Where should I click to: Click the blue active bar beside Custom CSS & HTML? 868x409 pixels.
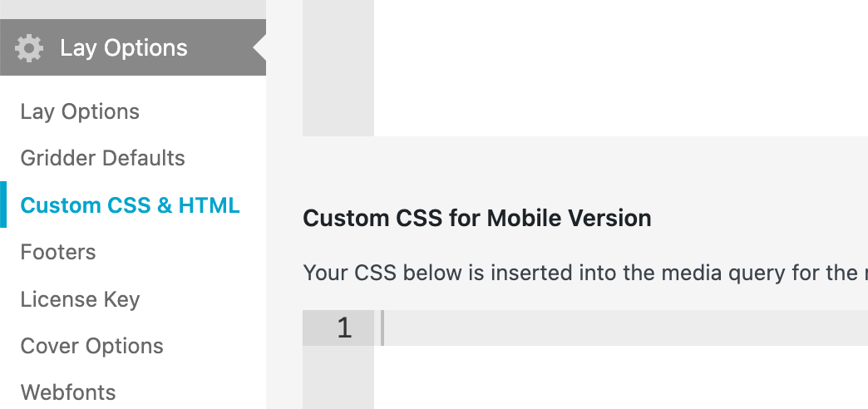click(x=3, y=205)
